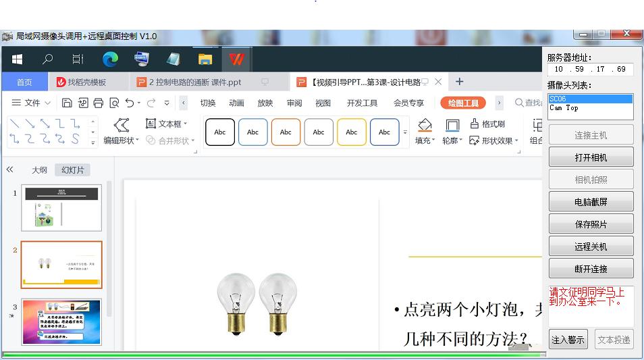The height and width of the screenshot is (360, 644).
Task: Expand the undo history dropdown arrow
Action: point(139,103)
